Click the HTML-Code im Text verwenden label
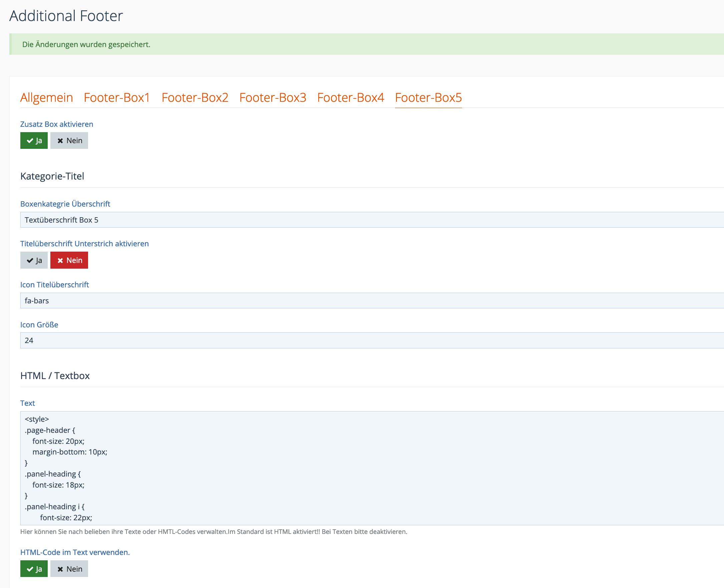This screenshot has width=724, height=588. (x=75, y=552)
